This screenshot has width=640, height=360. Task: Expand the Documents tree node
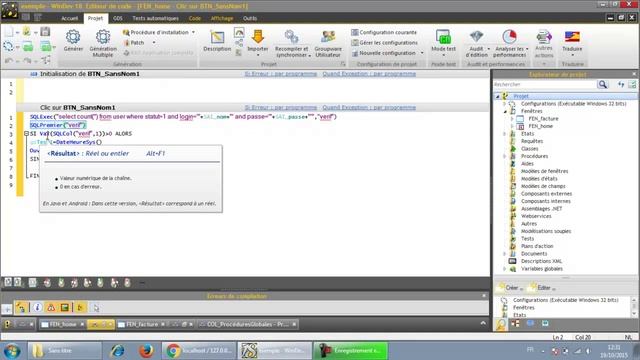505,254
